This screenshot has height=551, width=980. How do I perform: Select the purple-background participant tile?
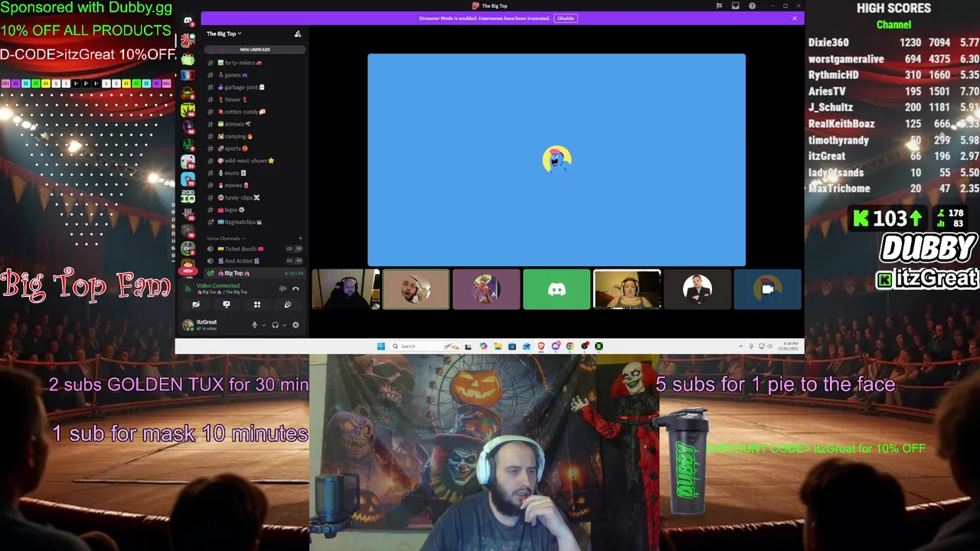tap(486, 289)
